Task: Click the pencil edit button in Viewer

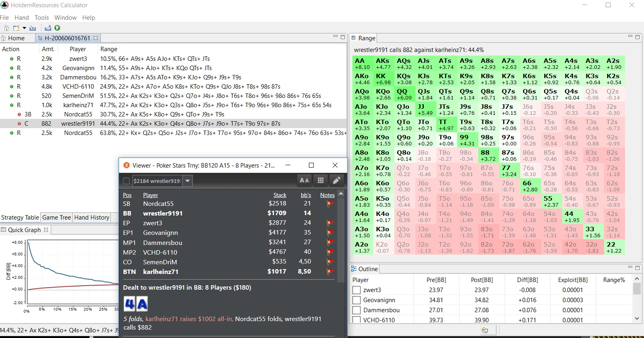Action: (337, 180)
